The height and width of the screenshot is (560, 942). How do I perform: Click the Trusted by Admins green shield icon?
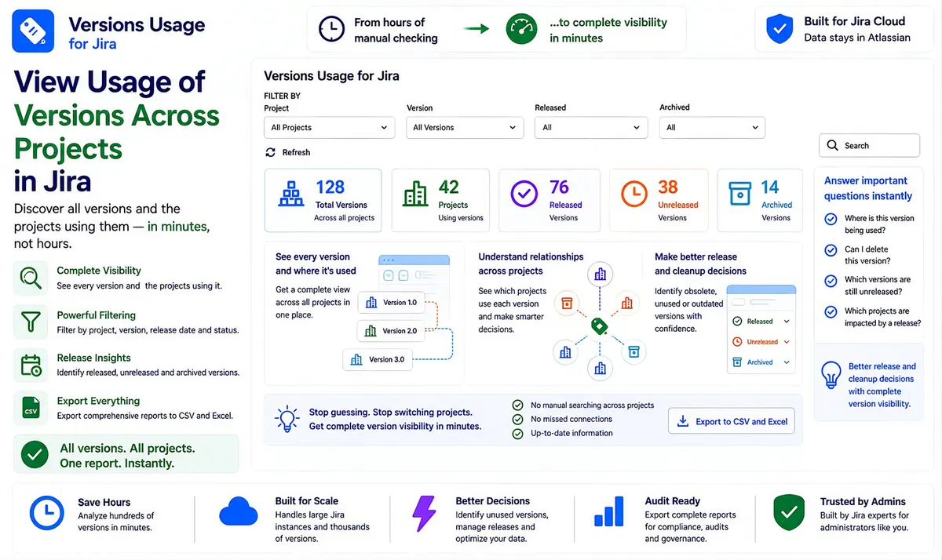[x=789, y=513]
